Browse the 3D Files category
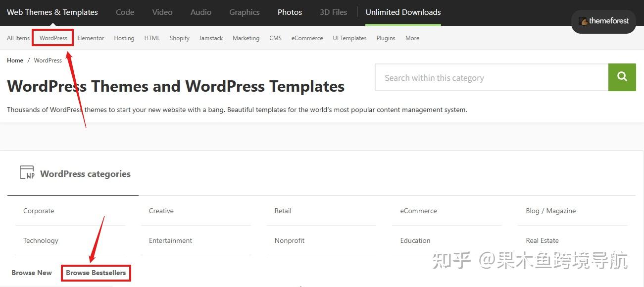The image size is (644, 287). [333, 12]
